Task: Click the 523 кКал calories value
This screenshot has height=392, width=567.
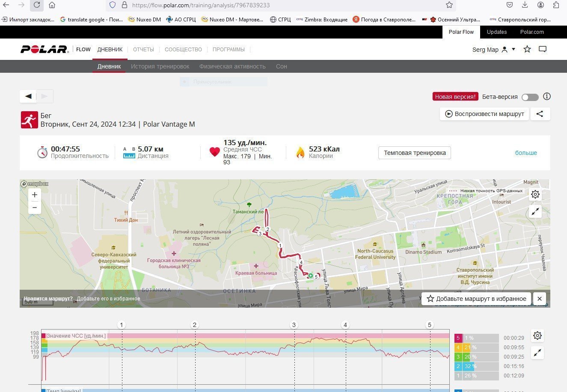Action: [324, 149]
